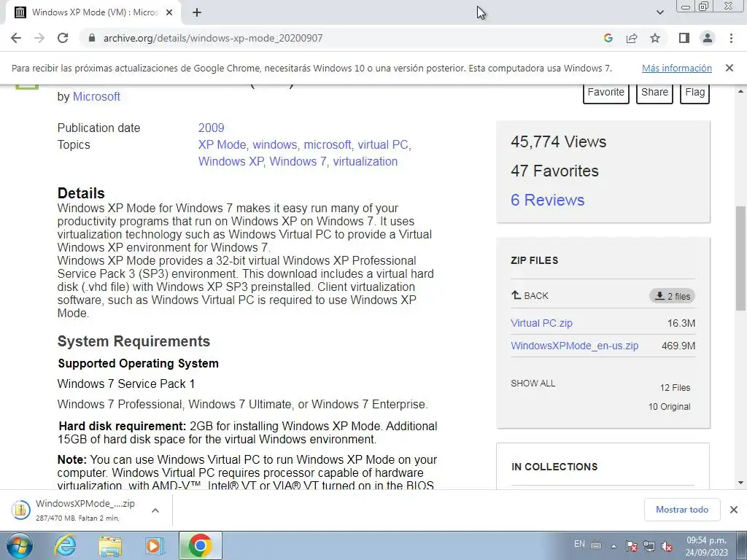Open the tab search dropdown arrow
The image size is (747, 560).
(x=659, y=12)
